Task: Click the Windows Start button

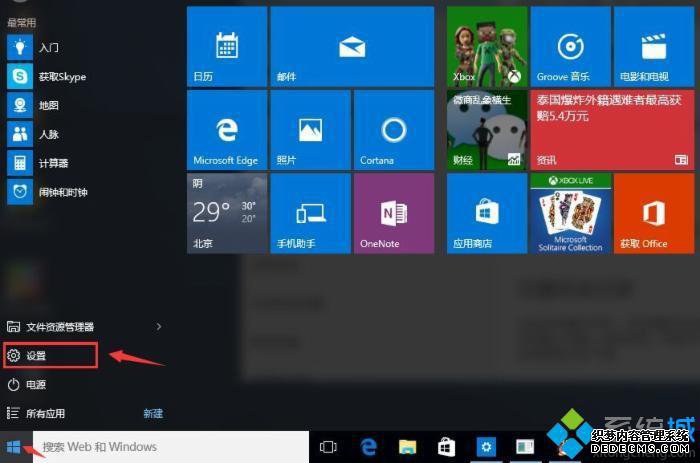Action: point(14,446)
